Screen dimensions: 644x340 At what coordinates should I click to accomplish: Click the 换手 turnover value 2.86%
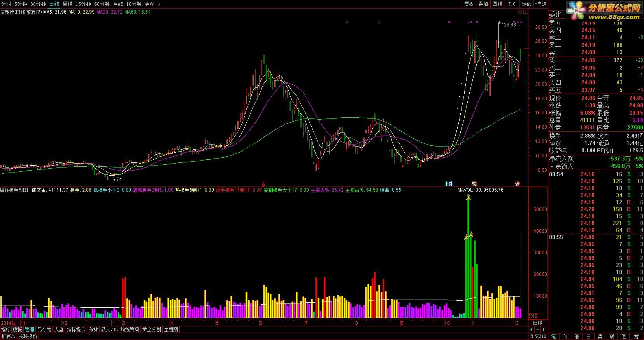coord(588,136)
